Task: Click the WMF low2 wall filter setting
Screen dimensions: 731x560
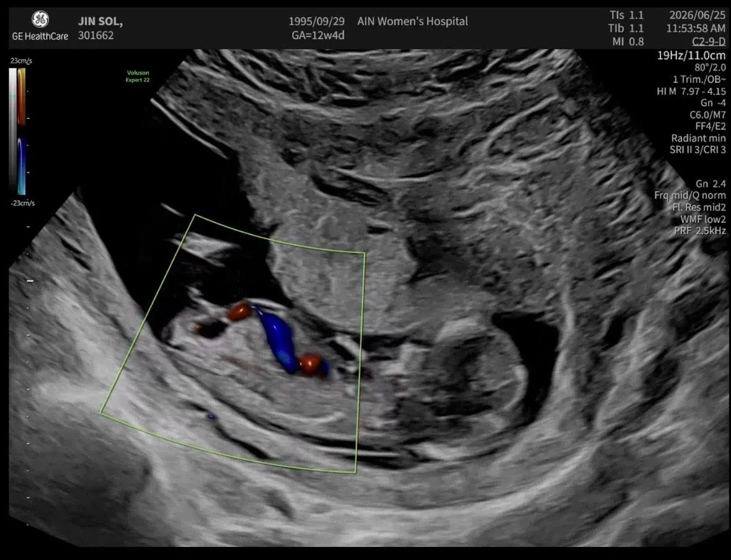Action: 703,219
